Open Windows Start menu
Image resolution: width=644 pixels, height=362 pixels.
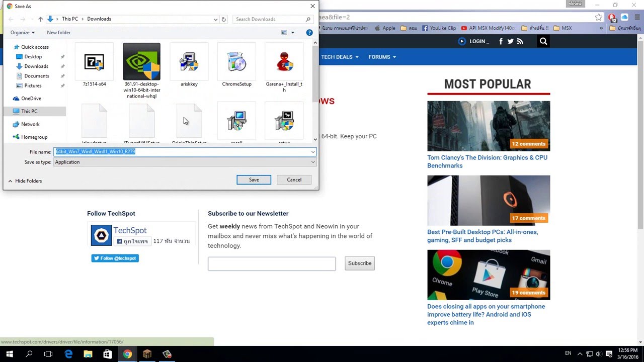(10, 354)
